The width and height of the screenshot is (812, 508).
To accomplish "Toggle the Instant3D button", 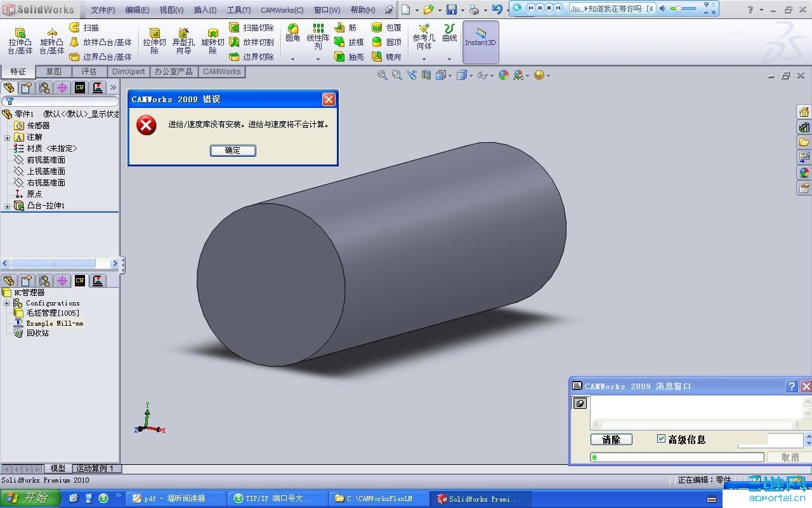I will [481, 42].
